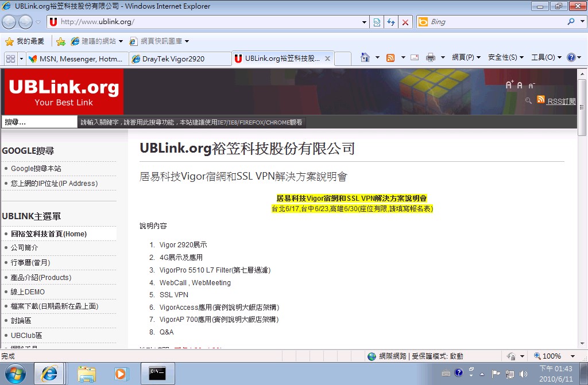The image size is (588, 385).
Task: Print the page with the printer icon
Action: click(431, 57)
